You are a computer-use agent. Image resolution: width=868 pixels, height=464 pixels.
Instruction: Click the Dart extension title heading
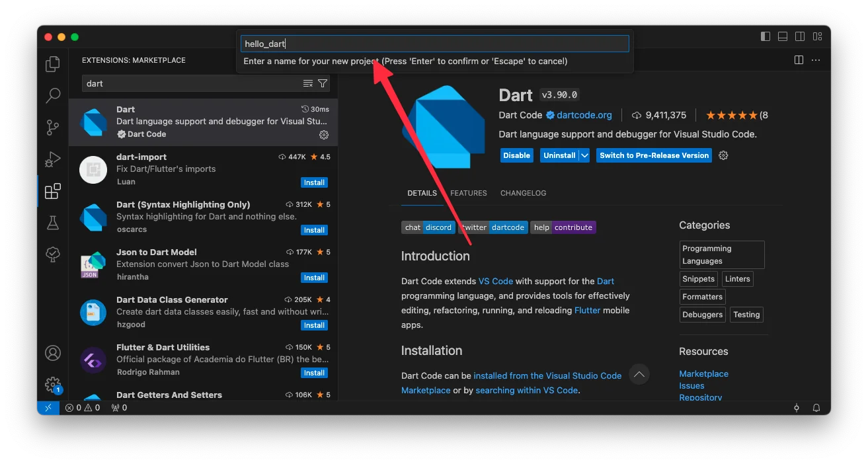(516, 95)
